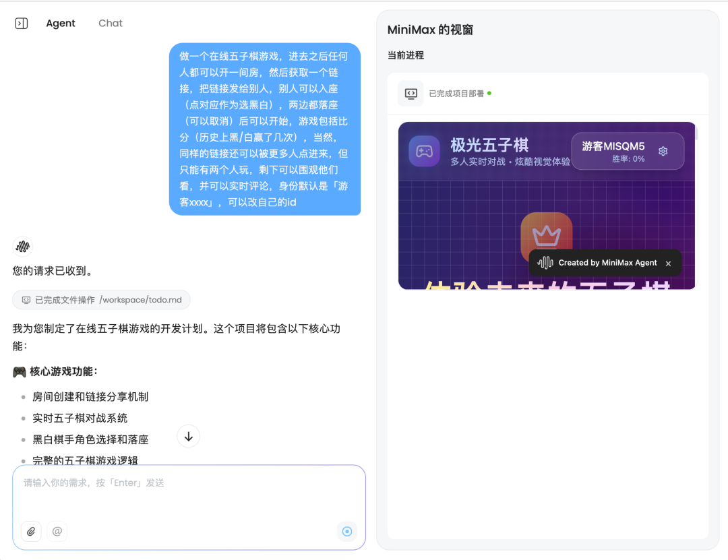Select the 黑白棋手角色选择和落座 list item

(90, 439)
